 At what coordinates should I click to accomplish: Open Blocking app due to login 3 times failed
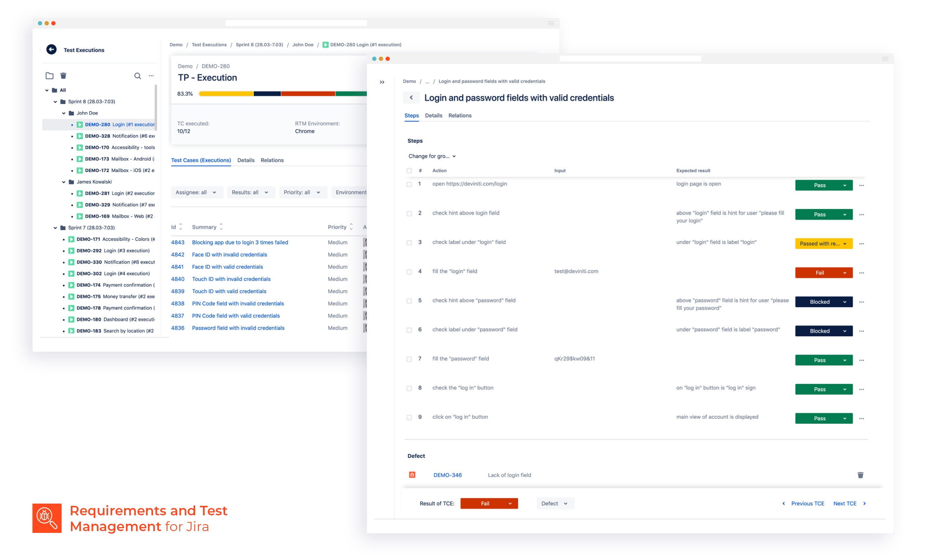241,243
